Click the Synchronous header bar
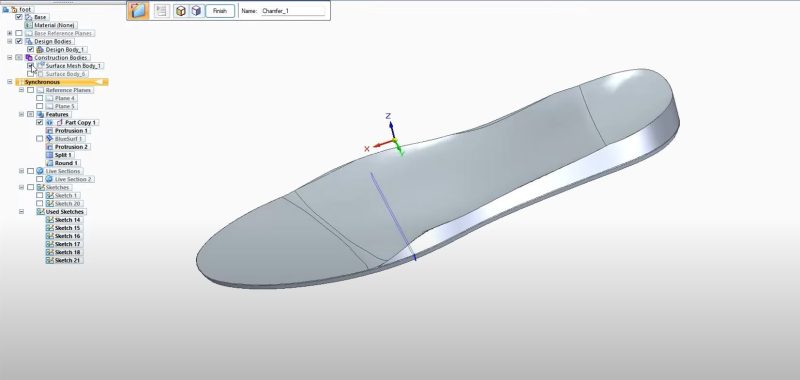800x380 pixels. [x=62, y=82]
